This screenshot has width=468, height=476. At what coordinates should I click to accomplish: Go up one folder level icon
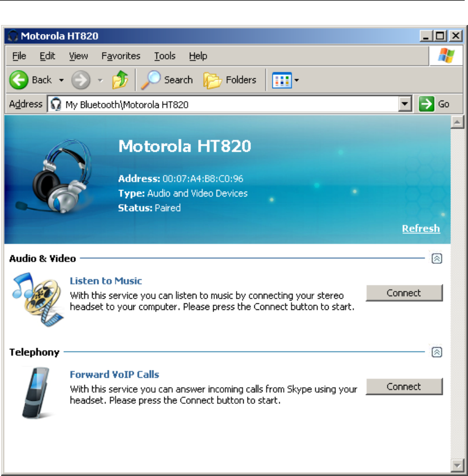tap(120, 79)
